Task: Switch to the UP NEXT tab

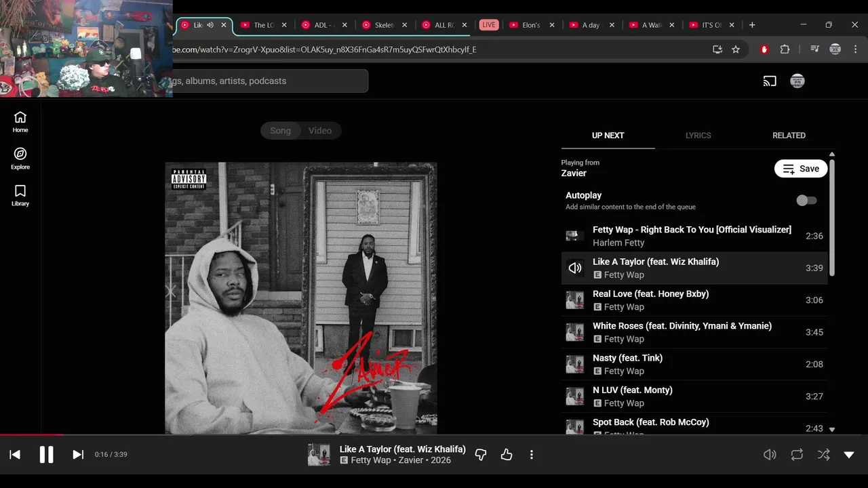Action: point(608,136)
